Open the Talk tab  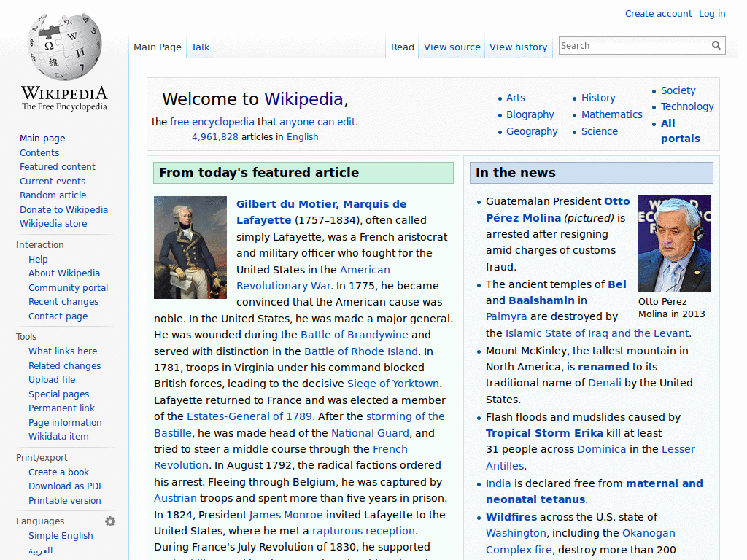coord(200,47)
